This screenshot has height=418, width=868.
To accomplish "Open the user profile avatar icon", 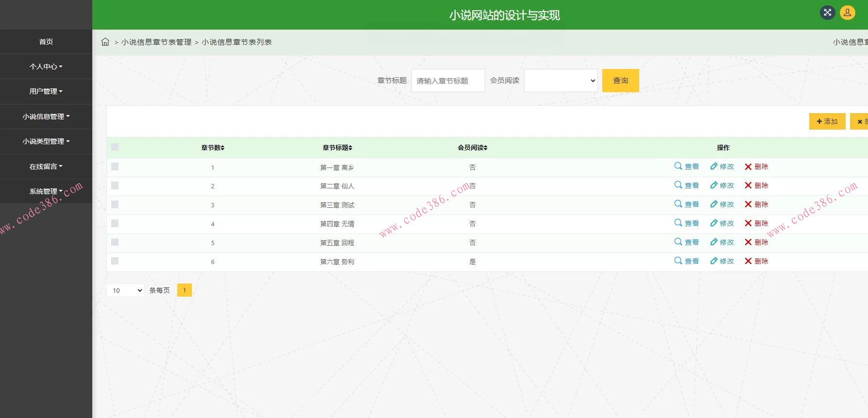I will pos(847,13).
